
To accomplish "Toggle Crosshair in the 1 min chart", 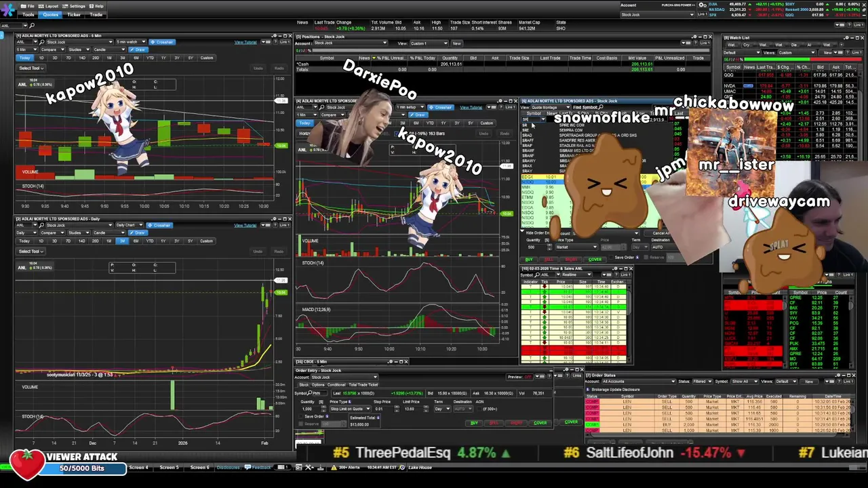I will [x=442, y=107].
